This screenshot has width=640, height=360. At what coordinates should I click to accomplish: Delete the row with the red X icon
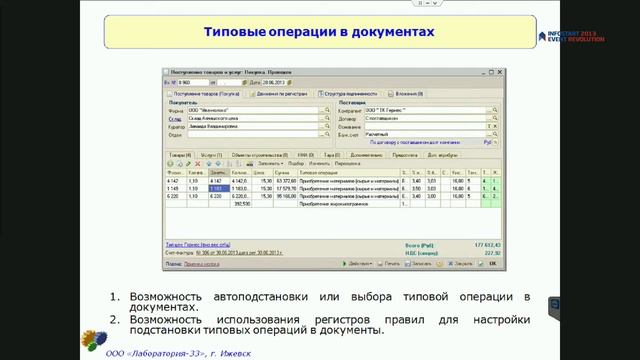(x=198, y=164)
